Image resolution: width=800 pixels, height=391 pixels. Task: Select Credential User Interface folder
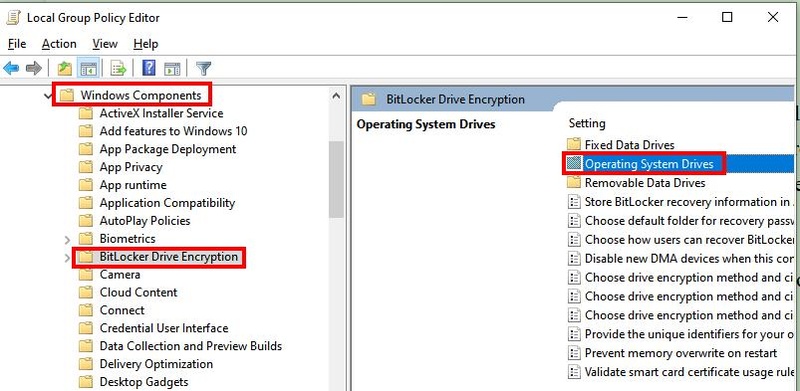point(164,328)
